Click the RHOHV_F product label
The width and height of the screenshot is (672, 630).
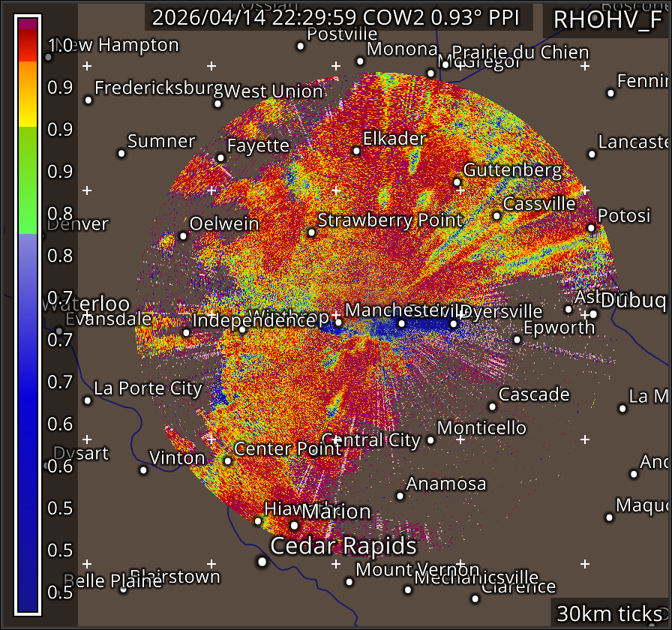click(x=607, y=20)
